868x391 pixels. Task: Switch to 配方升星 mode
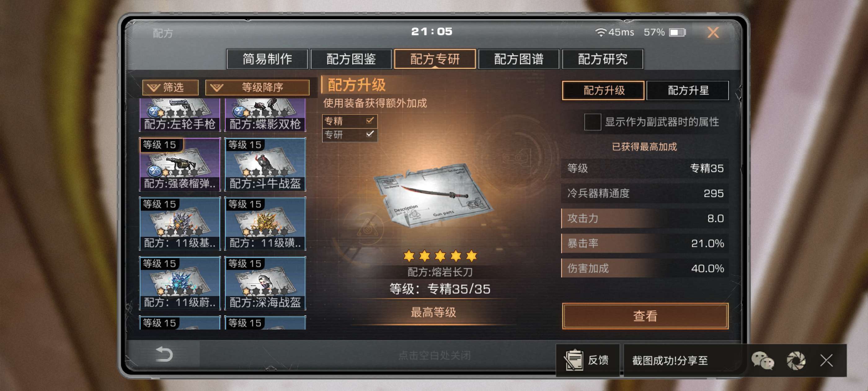[x=688, y=90]
